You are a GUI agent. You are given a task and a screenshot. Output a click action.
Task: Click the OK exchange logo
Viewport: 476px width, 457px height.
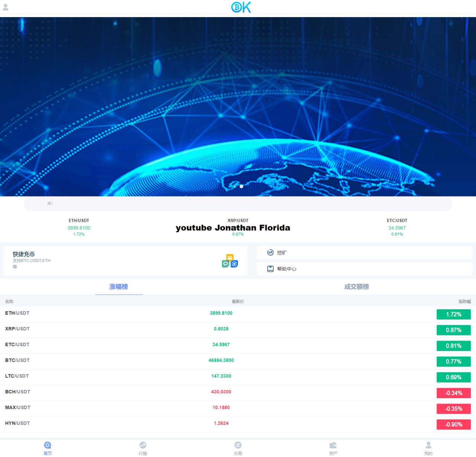[241, 7]
